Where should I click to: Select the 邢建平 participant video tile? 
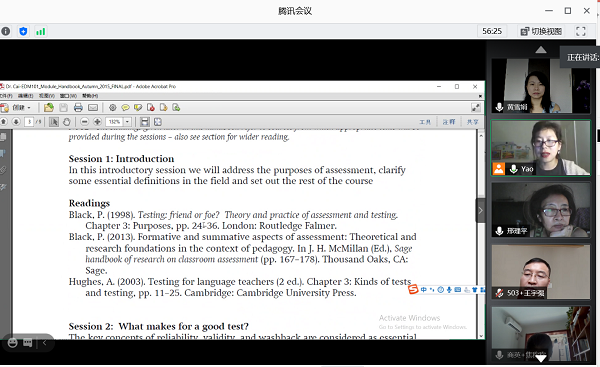pos(541,210)
